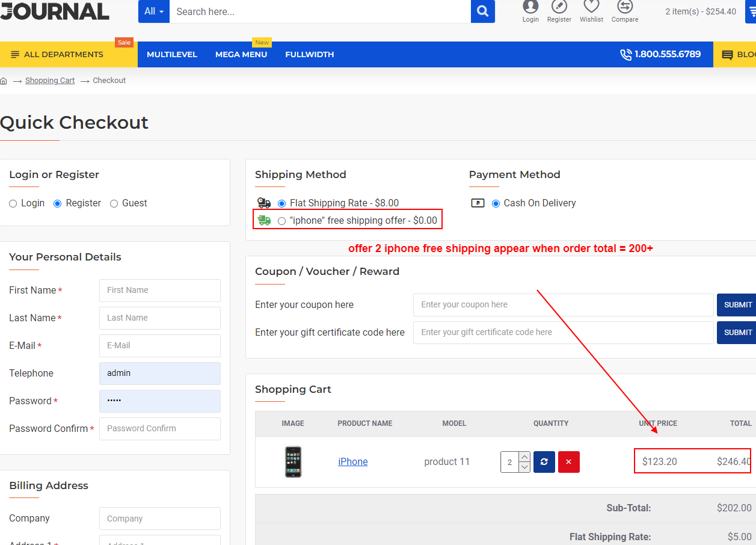Click the search magnifier button
The width and height of the screenshot is (756, 545).
[x=482, y=11]
